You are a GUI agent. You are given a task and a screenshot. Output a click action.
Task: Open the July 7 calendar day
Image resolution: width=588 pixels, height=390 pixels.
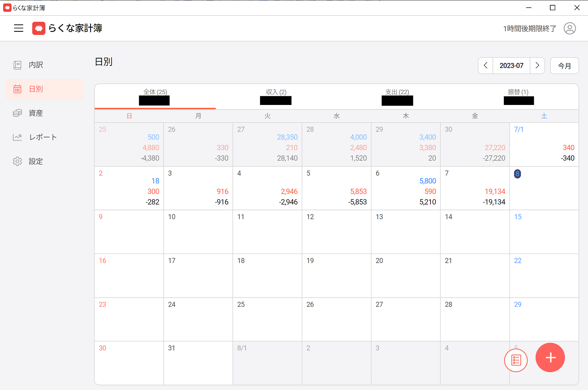[474, 188]
